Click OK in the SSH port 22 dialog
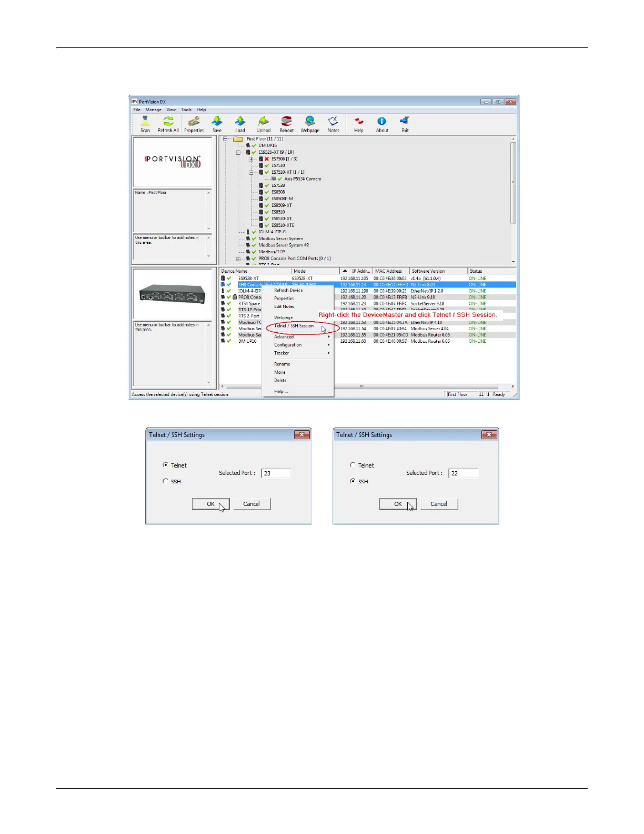Viewport: 644px width, 834px height. 398,504
